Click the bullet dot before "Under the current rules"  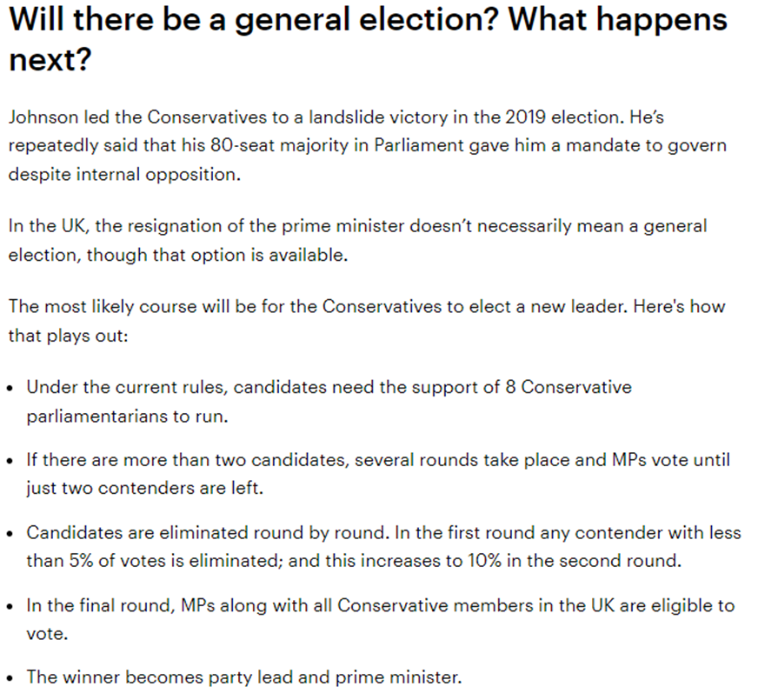tap(10, 388)
